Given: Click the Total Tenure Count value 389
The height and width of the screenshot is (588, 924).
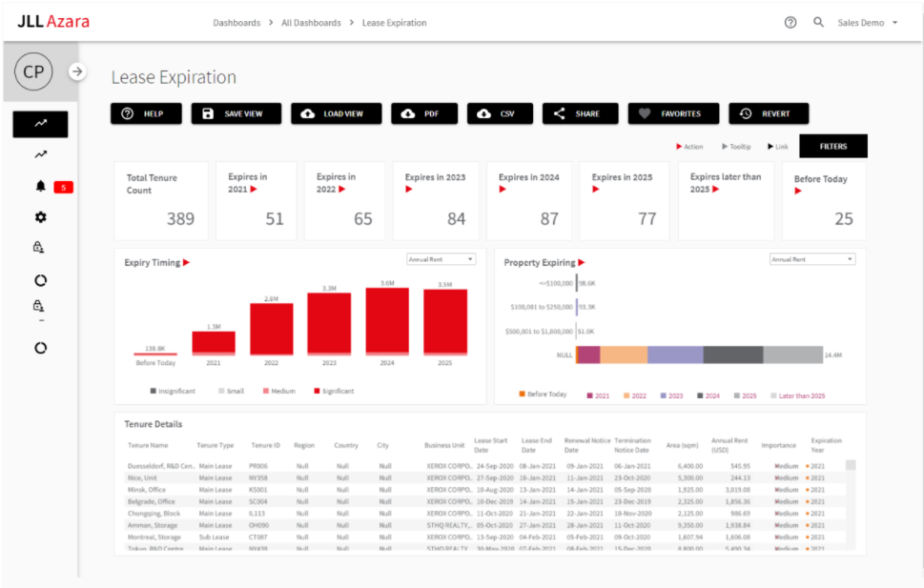Looking at the screenshot, I should tap(180, 219).
